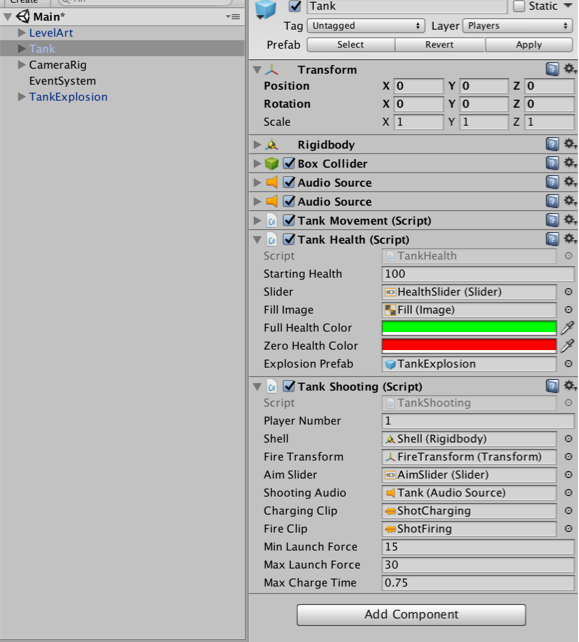Select CameraRig in the Hierarchy
Viewport: 579px width, 642px height.
pyautogui.click(x=58, y=65)
